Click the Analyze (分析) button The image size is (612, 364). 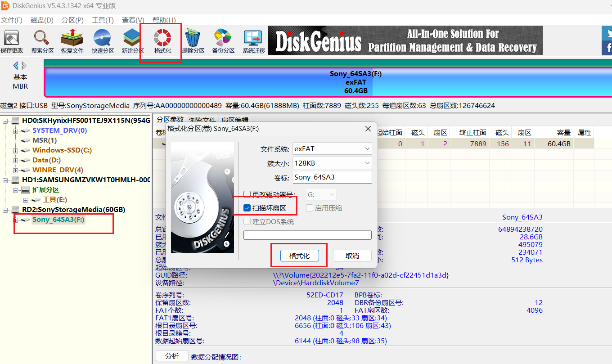point(171,356)
